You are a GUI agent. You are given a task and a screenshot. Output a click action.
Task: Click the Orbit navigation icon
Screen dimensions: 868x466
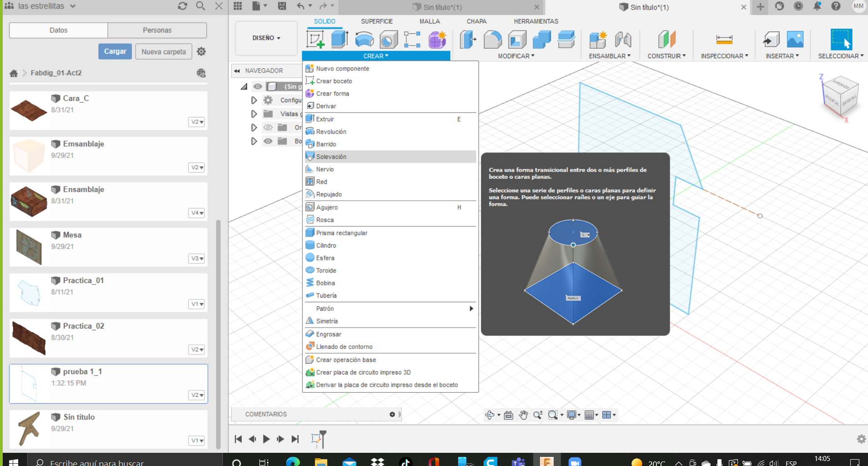click(x=490, y=415)
